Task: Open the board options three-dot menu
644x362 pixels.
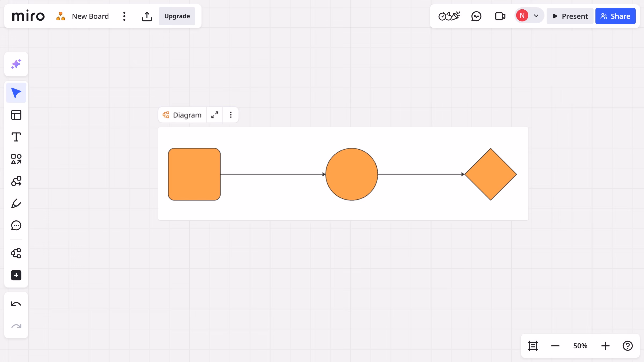Action: pos(124,16)
